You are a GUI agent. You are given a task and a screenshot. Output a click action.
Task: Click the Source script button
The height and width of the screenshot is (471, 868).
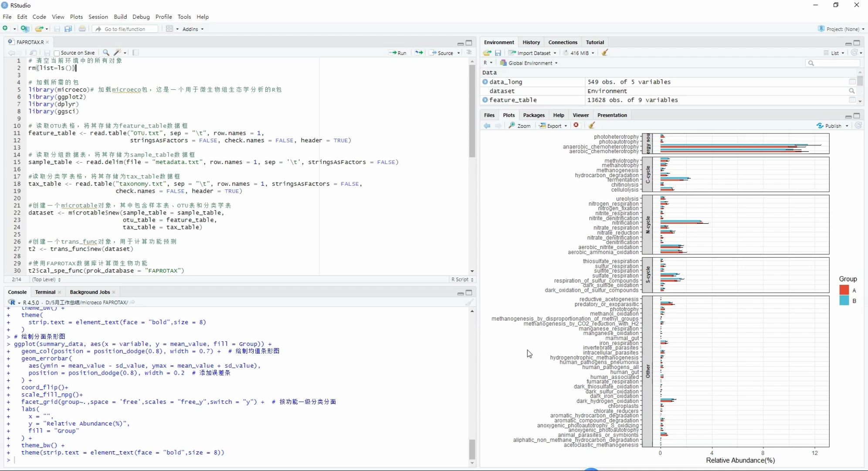click(442, 53)
